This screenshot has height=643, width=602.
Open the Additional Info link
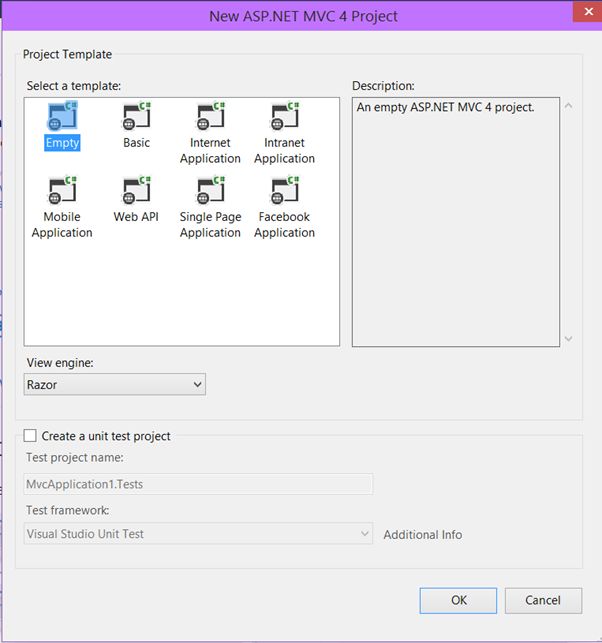423,535
